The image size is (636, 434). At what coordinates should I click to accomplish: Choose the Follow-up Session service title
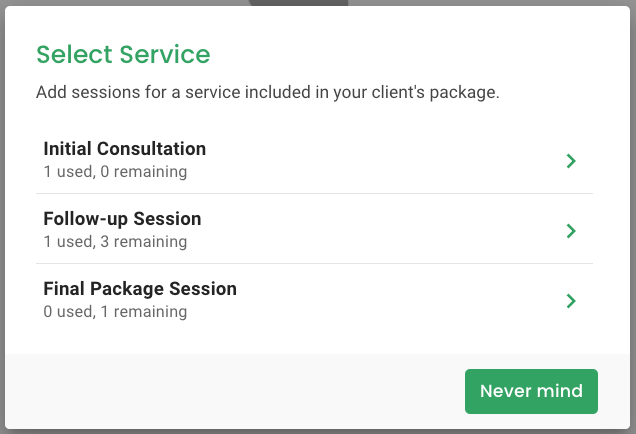tap(122, 219)
